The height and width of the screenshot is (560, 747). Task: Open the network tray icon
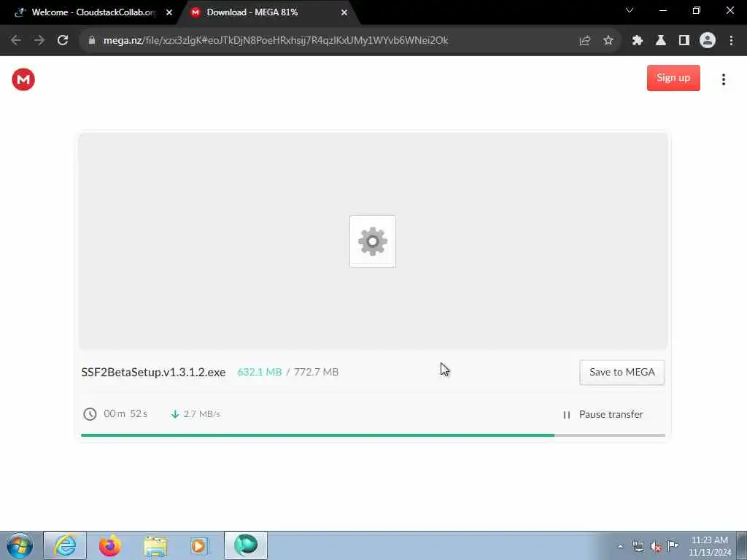pos(638,547)
